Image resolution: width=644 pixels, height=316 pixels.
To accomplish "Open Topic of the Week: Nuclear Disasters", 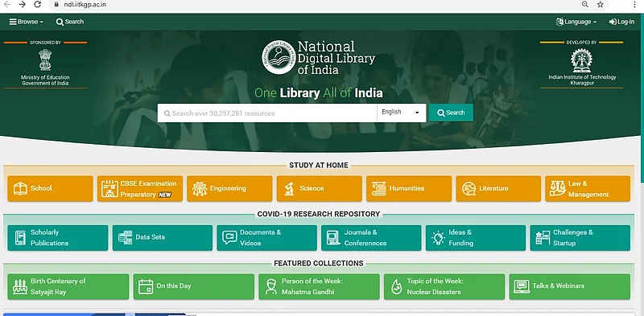I will (x=444, y=286).
